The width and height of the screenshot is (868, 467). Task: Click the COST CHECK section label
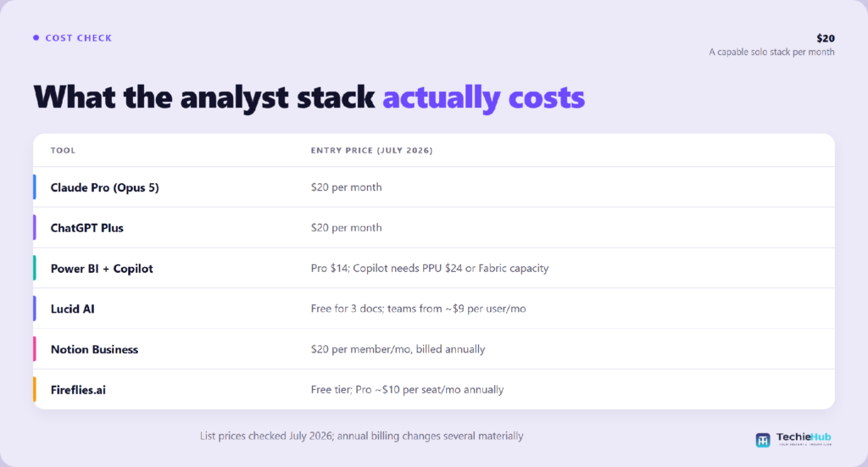click(x=79, y=38)
